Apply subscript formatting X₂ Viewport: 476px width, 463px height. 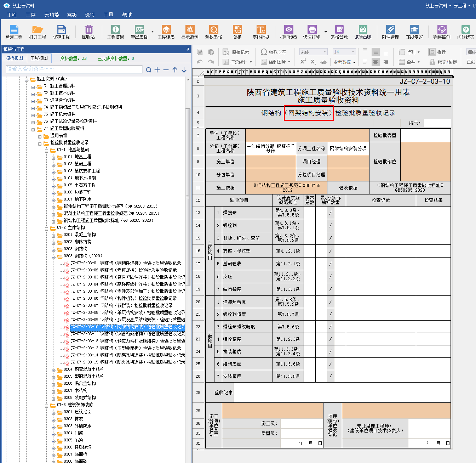(x=313, y=62)
